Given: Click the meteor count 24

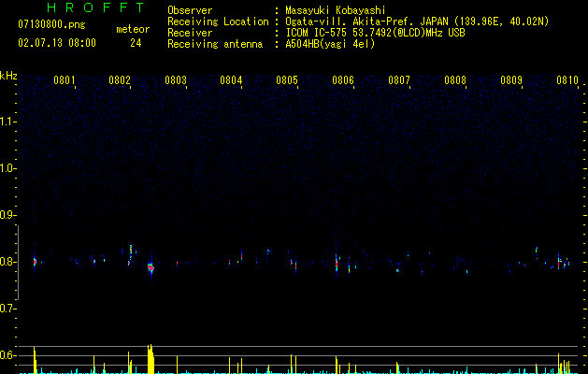Looking at the screenshot, I should point(136,43).
